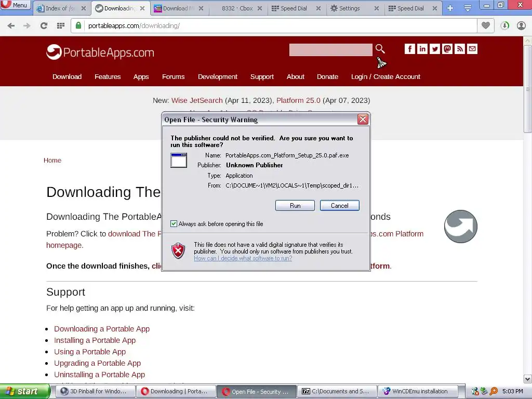Open Upgrading a Portable App link
Screen dimensions: 532x399
(97, 363)
